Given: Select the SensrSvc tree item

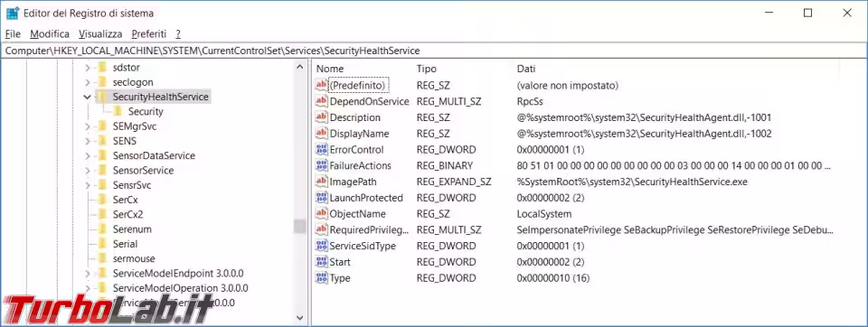Looking at the screenshot, I should coord(132,185).
